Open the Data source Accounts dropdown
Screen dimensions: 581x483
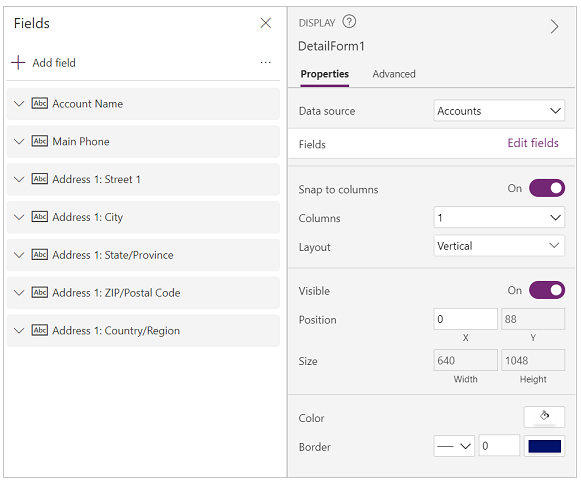[499, 111]
